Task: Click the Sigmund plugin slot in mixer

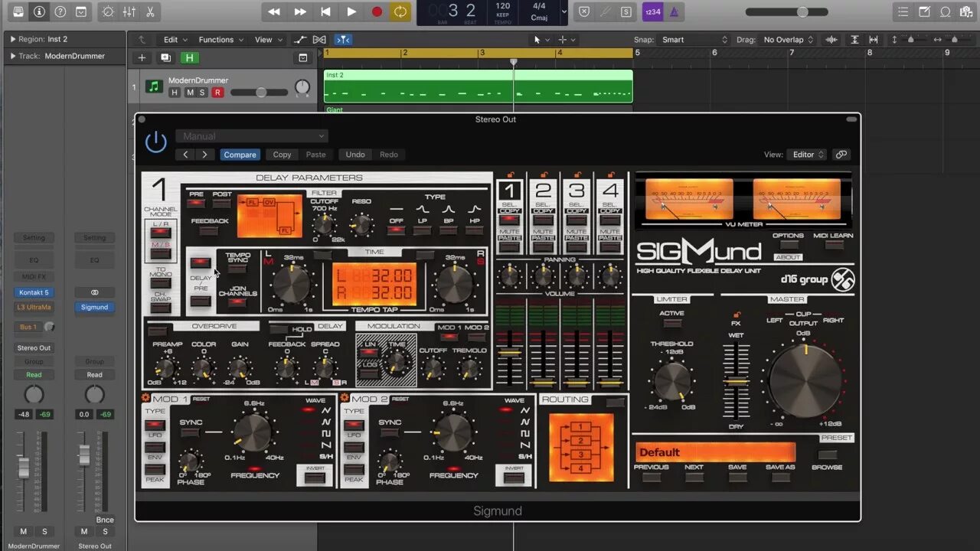Action: click(95, 307)
